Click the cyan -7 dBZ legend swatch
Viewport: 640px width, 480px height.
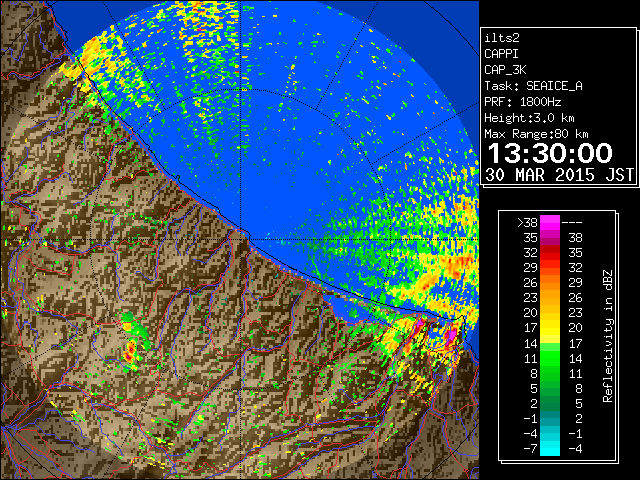pos(550,449)
